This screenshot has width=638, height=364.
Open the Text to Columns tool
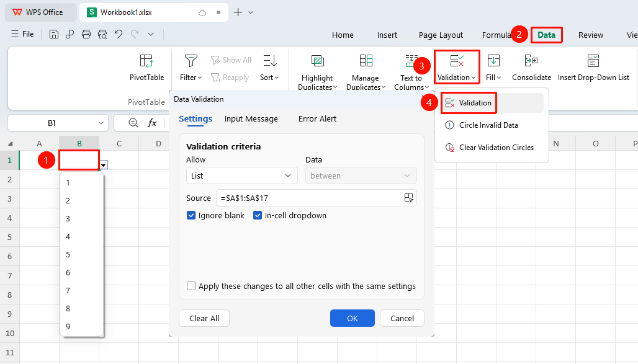(411, 71)
